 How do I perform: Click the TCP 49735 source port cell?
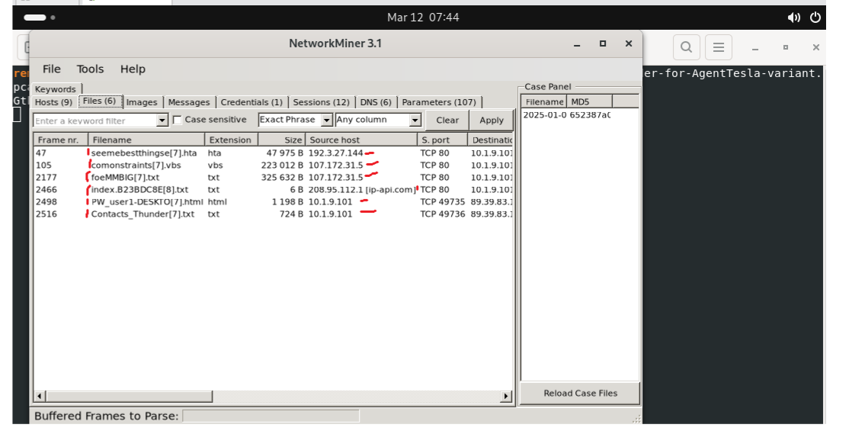pyautogui.click(x=442, y=201)
